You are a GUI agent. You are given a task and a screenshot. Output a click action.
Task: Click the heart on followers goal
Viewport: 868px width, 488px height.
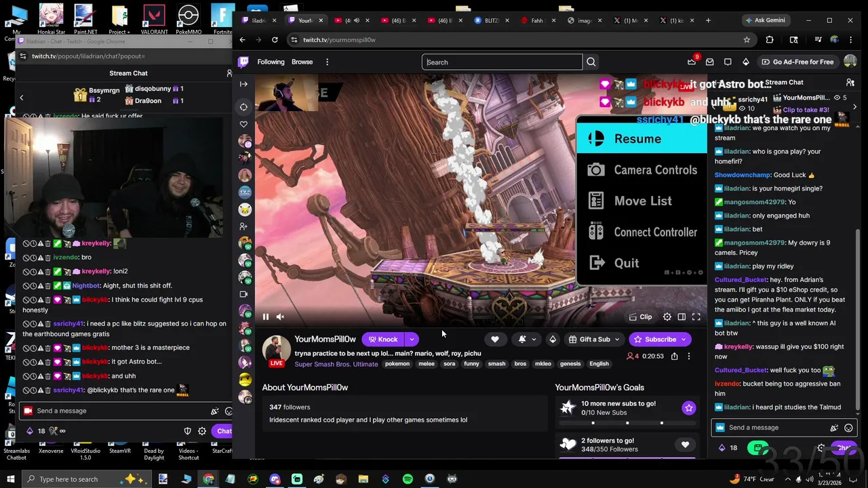[x=685, y=445]
